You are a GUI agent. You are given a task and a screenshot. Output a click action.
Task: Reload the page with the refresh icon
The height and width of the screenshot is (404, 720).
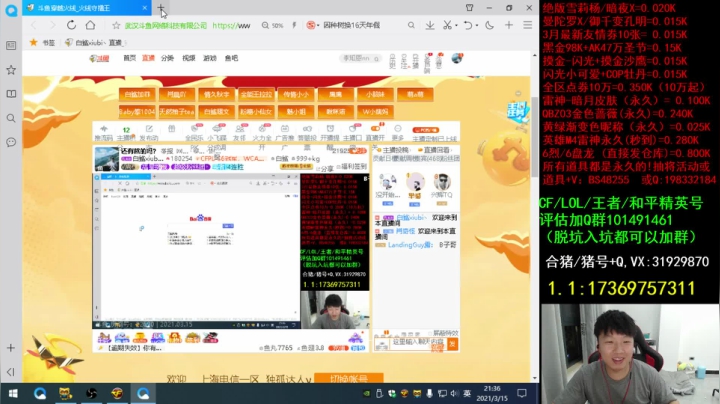click(x=71, y=25)
